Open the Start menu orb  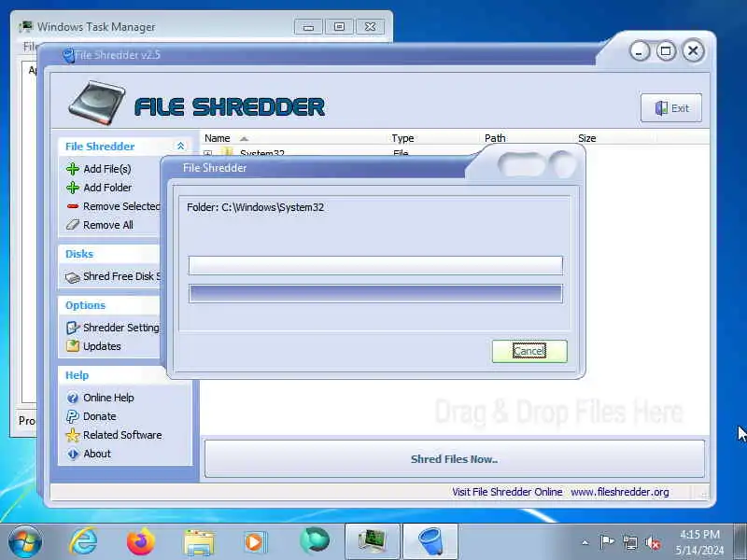click(x=25, y=541)
